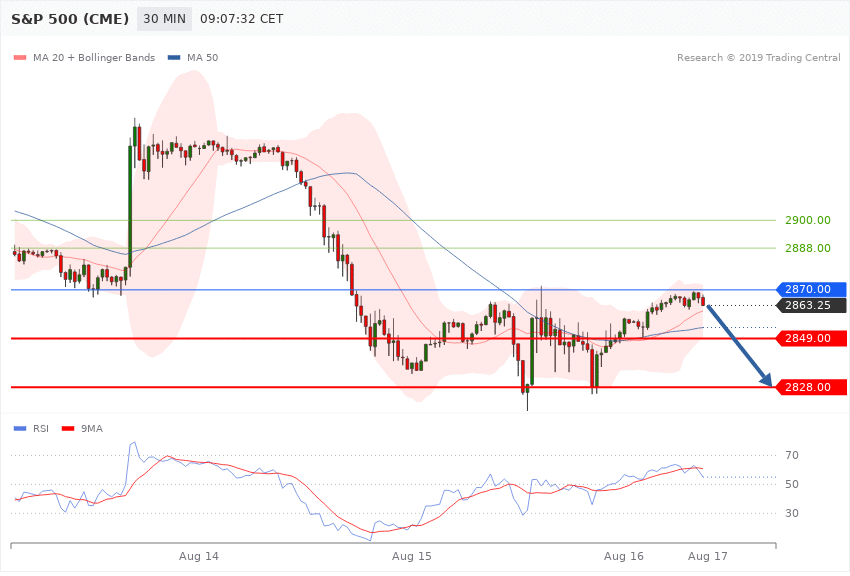Click the Aug 17 date label
The width and height of the screenshot is (850, 576).
click(x=708, y=556)
